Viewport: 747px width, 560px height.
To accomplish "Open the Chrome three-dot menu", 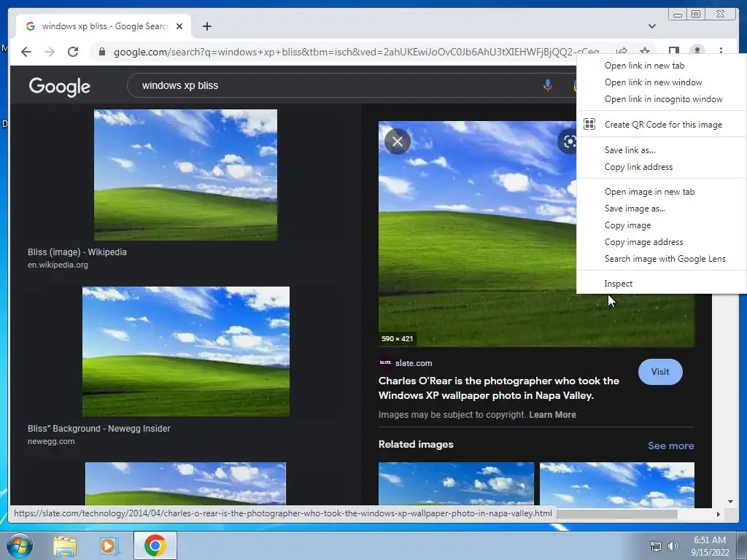I will click(721, 51).
